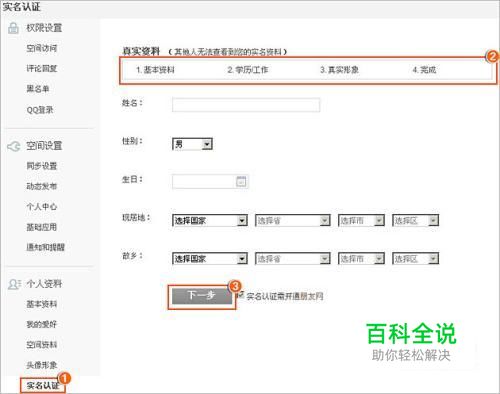Screen dimensions: 500x394
Task: Go to 个人中心 settings
Action: (x=42, y=207)
